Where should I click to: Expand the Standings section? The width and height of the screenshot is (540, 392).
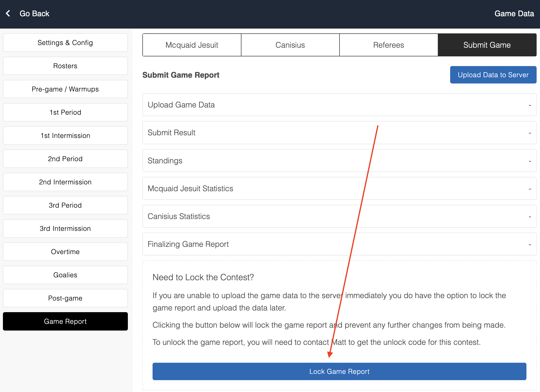pos(339,161)
